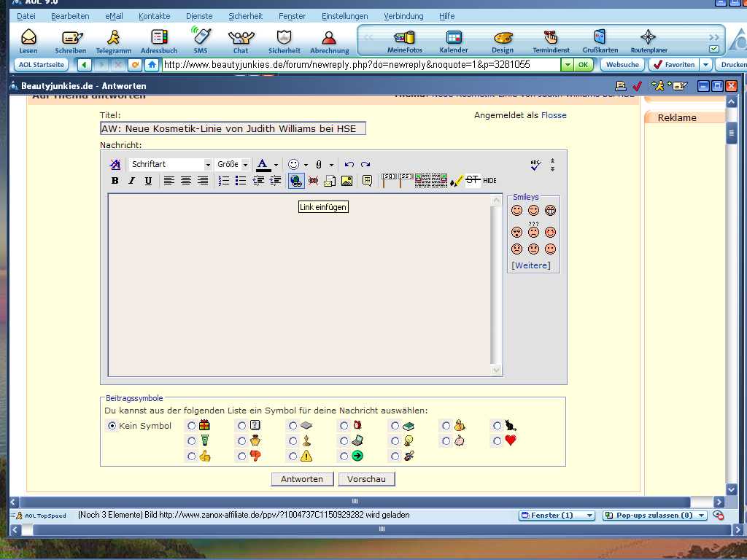The width and height of the screenshot is (747, 560).
Task: Open the Routenplaner compass icon
Action: click(x=649, y=41)
